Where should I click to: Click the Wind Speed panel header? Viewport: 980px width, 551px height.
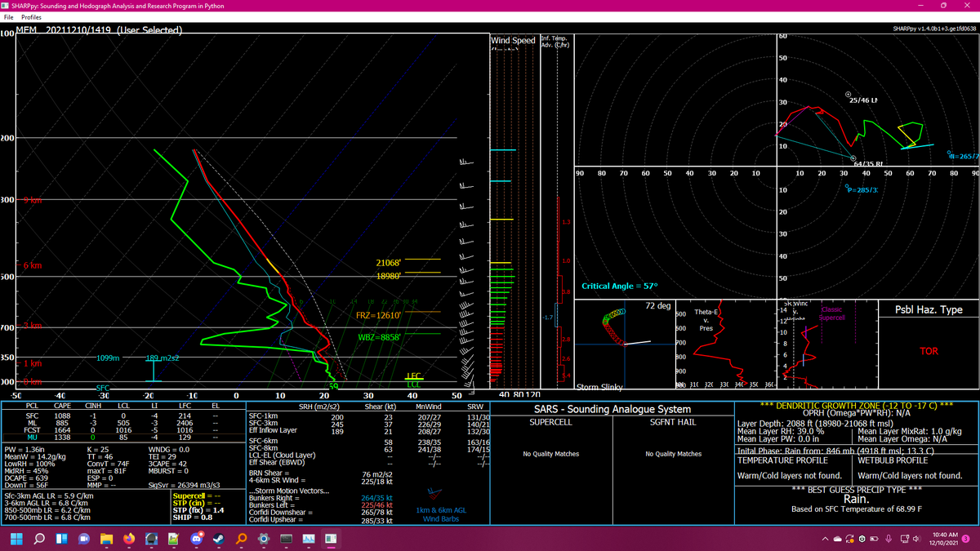coord(513,40)
